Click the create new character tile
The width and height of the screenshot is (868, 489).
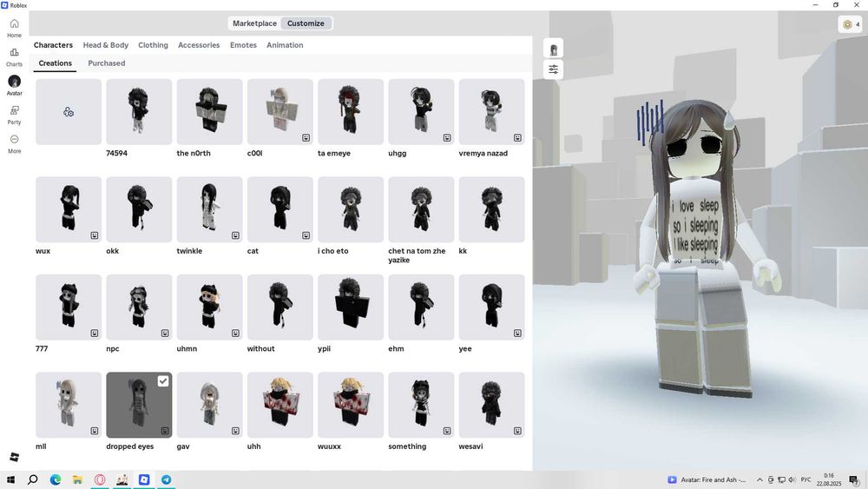point(69,112)
